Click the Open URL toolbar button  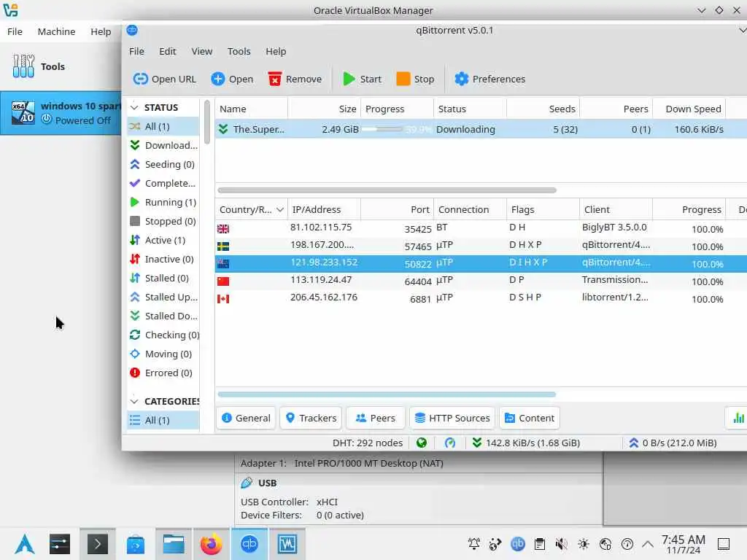coord(164,79)
